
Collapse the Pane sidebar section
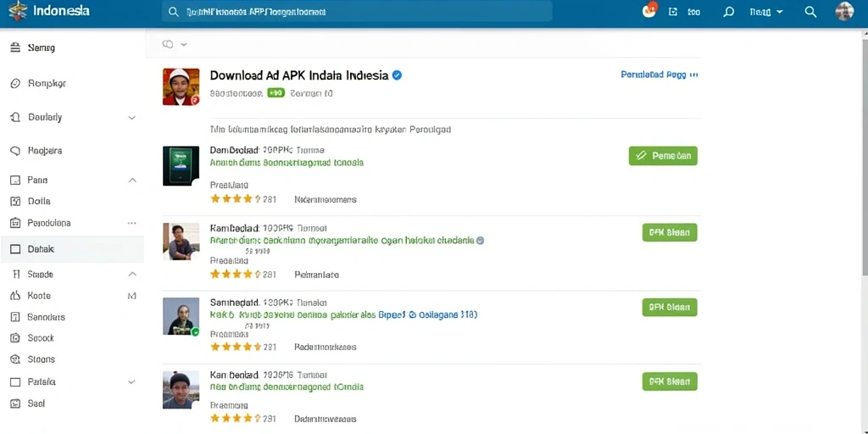click(131, 180)
